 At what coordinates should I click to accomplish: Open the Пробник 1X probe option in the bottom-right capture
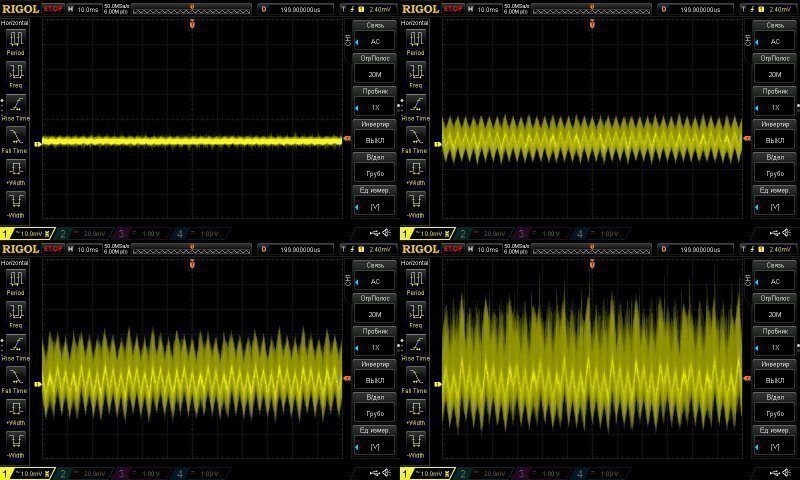tap(774, 341)
